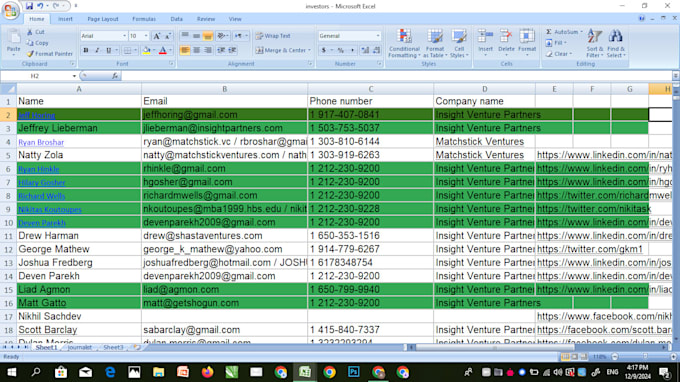Increase the cell indent

tap(232, 50)
